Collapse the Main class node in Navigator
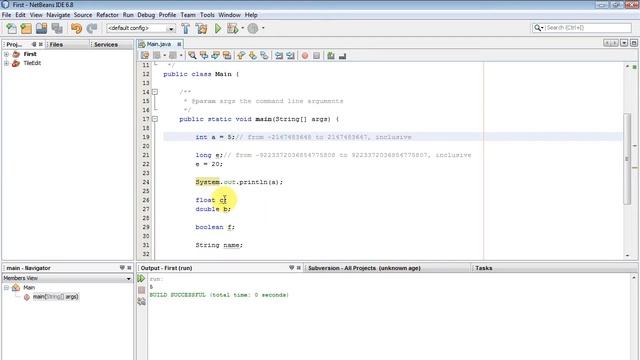This screenshot has width=640, height=360. (x=7, y=287)
